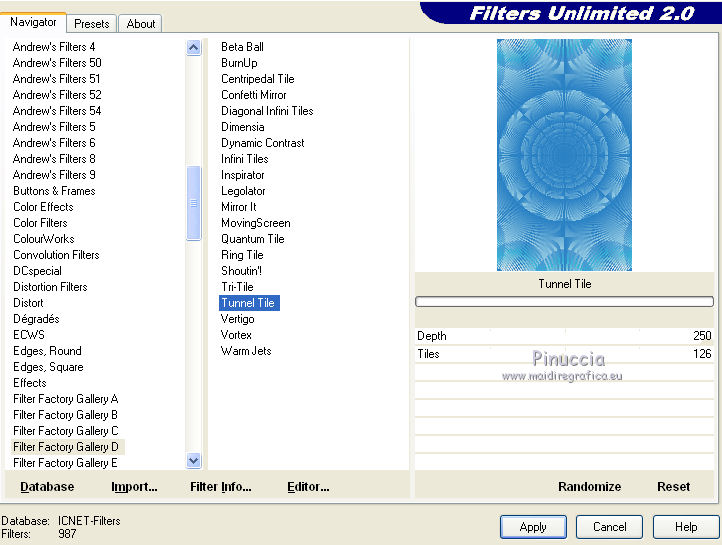Viewport: 722px width, 545px height.
Task: Select Andrew's Filters 50 category
Action: click(x=57, y=63)
